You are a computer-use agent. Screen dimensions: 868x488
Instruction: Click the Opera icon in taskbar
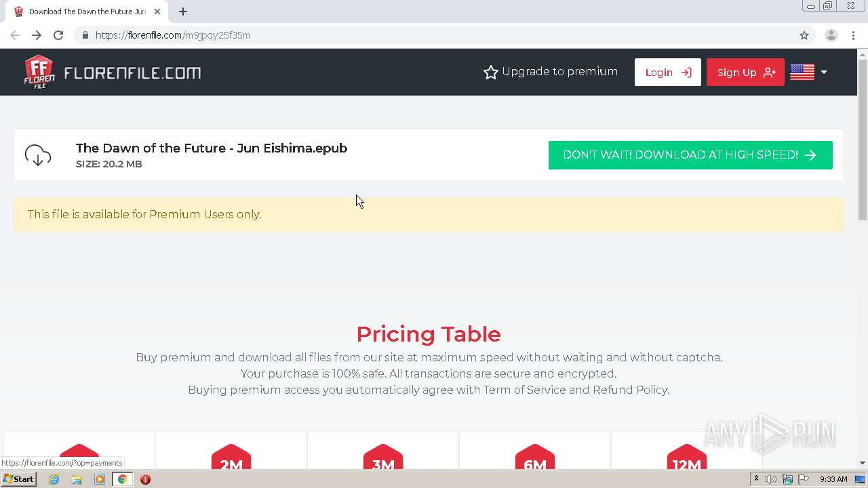pos(145,479)
